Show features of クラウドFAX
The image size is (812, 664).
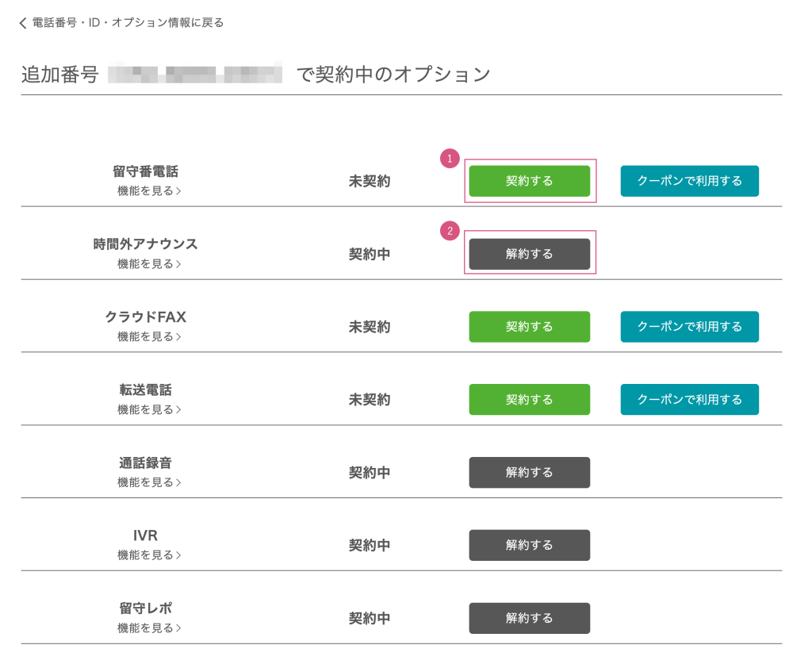tap(149, 337)
